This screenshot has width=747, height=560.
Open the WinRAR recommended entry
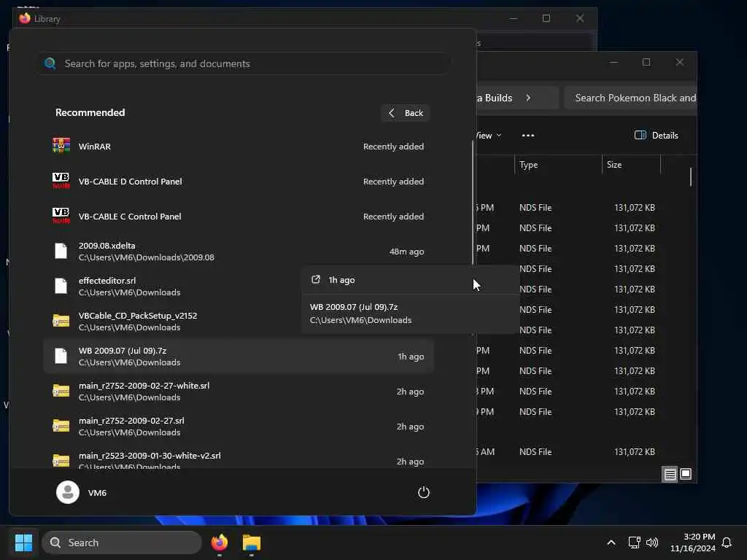239,146
